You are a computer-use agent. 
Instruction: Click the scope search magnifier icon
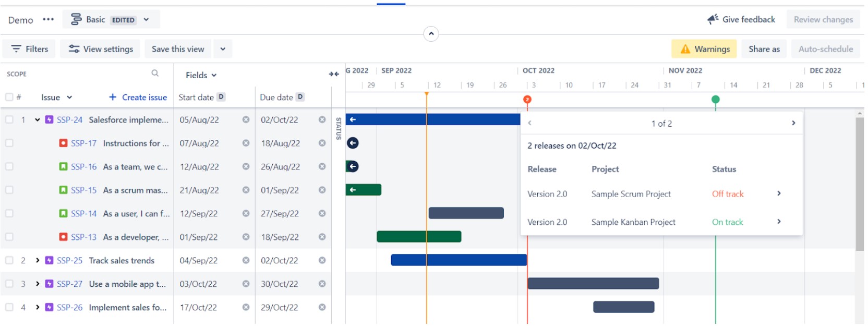tap(155, 74)
